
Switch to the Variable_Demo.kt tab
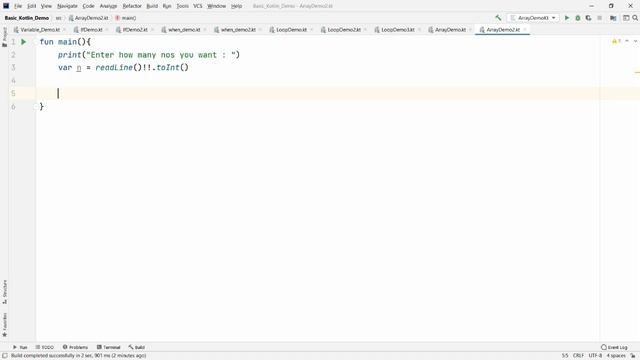40,30
